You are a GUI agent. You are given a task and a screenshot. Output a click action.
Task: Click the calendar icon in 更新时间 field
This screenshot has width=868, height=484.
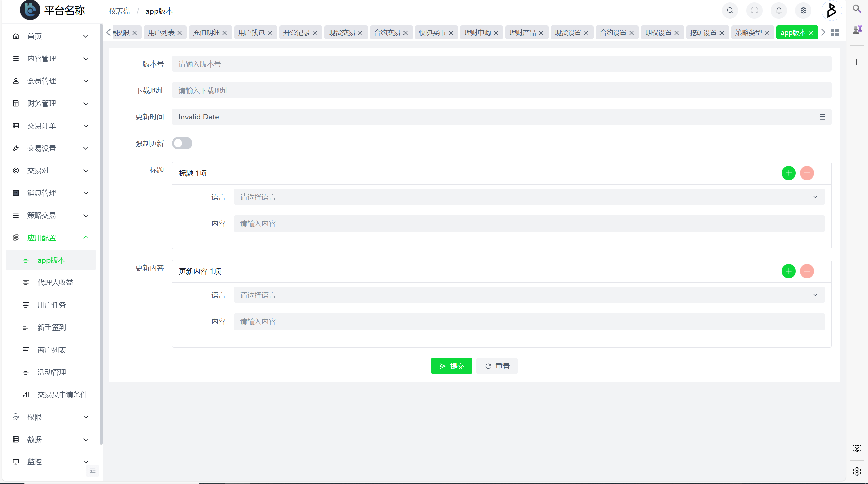822,117
